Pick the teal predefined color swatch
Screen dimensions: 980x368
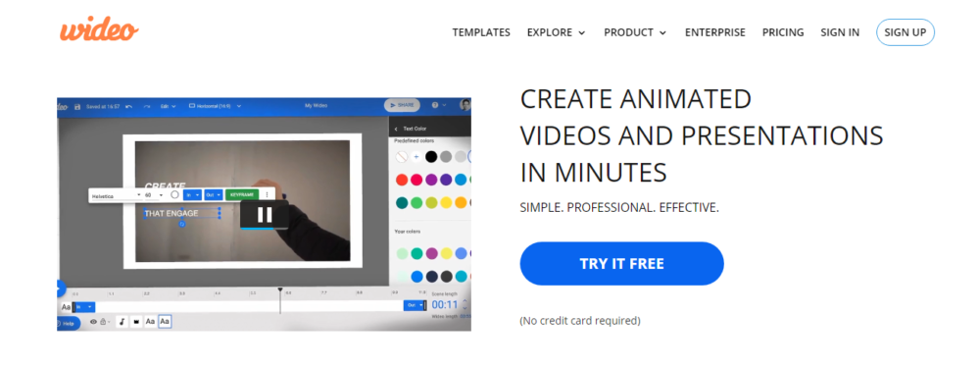click(402, 203)
